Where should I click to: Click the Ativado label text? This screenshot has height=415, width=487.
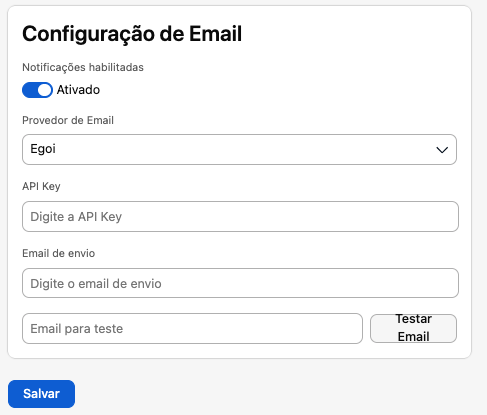(x=78, y=90)
